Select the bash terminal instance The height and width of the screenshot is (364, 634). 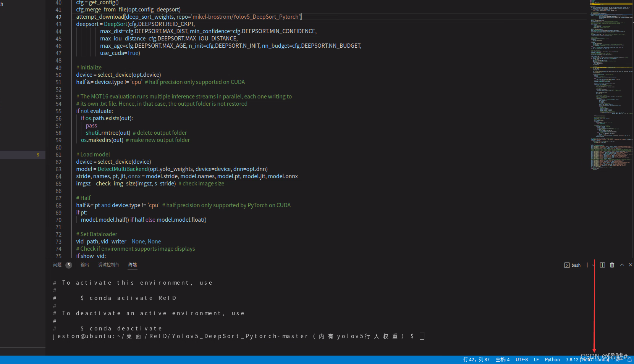[572, 265]
